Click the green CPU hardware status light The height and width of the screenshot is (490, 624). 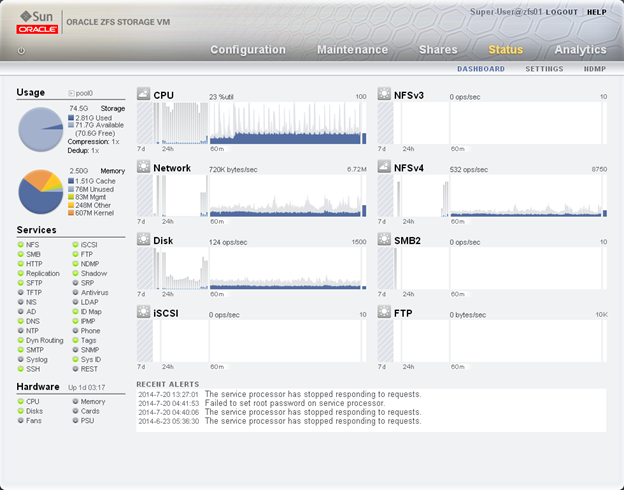pos(21,401)
